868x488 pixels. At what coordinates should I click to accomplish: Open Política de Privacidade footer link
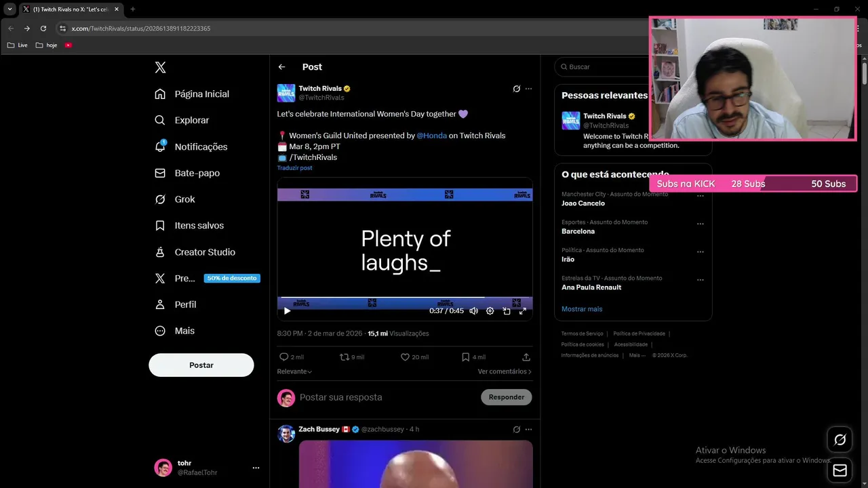639,333
